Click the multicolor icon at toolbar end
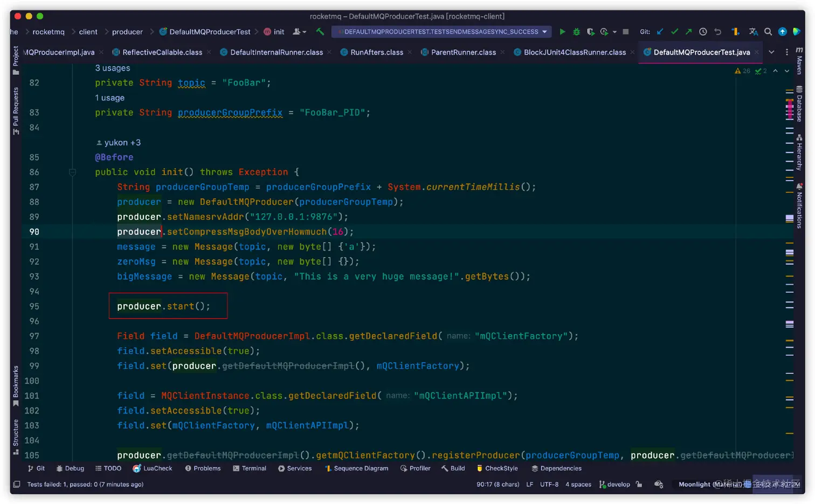Screen dimensions: 815x504 797,32
